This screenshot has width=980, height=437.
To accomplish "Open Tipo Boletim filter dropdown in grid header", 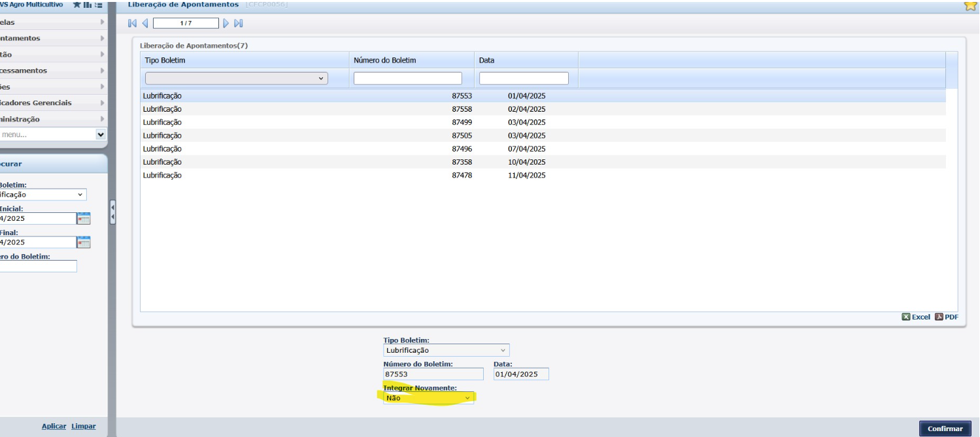I will coord(236,78).
